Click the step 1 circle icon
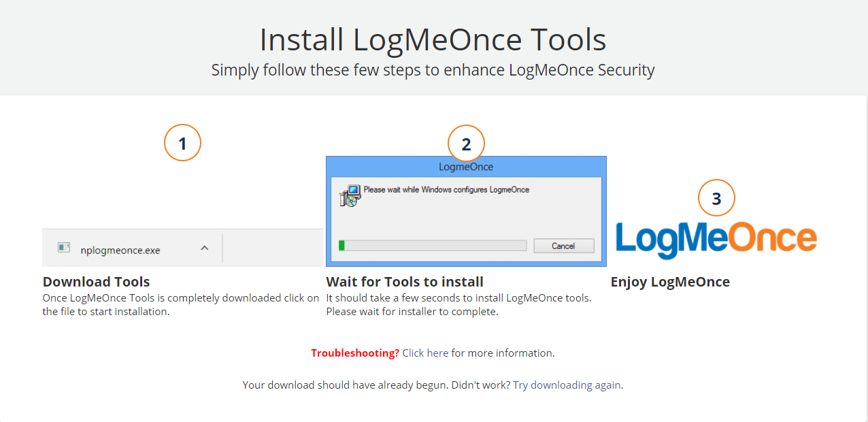The height and width of the screenshot is (422, 868). coord(182,143)
